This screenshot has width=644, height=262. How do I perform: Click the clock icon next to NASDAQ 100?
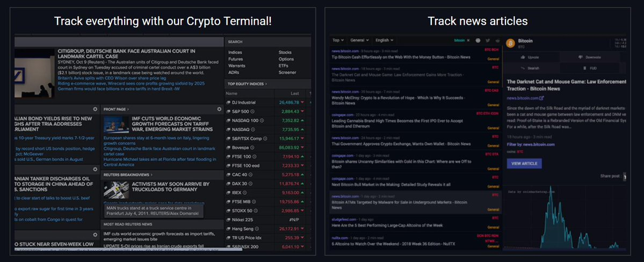(x=262, y=121)
